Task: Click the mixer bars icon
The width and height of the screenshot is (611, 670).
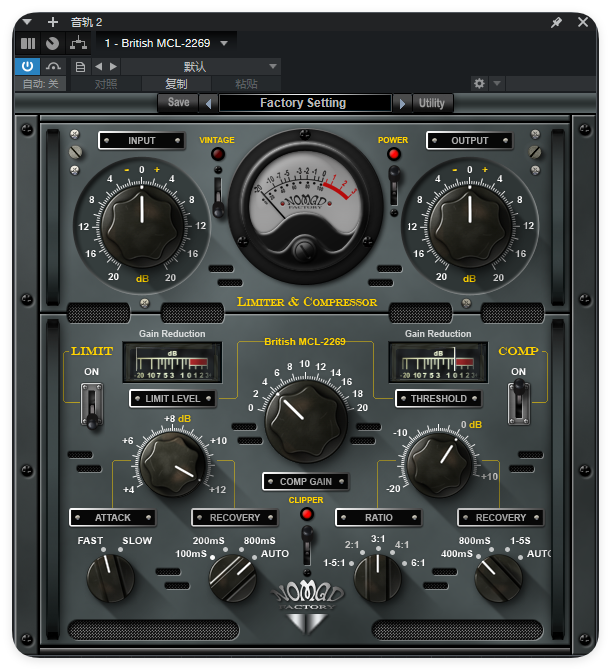Action: tap(28, 43)
